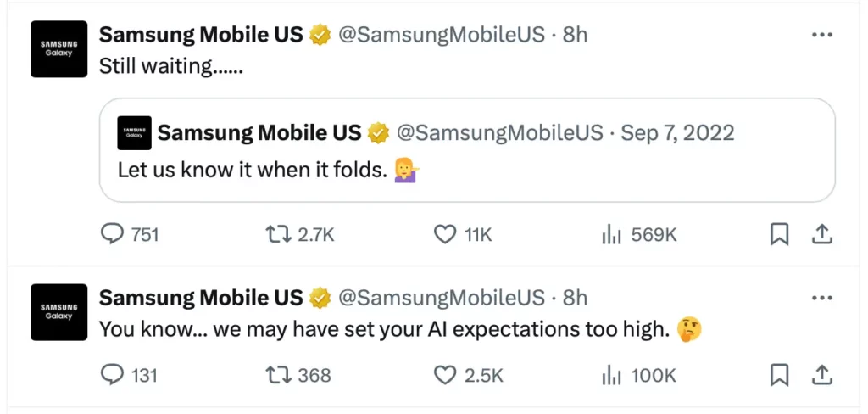
Task: Share the AI expectations tweet
Action: coord(822,376)
